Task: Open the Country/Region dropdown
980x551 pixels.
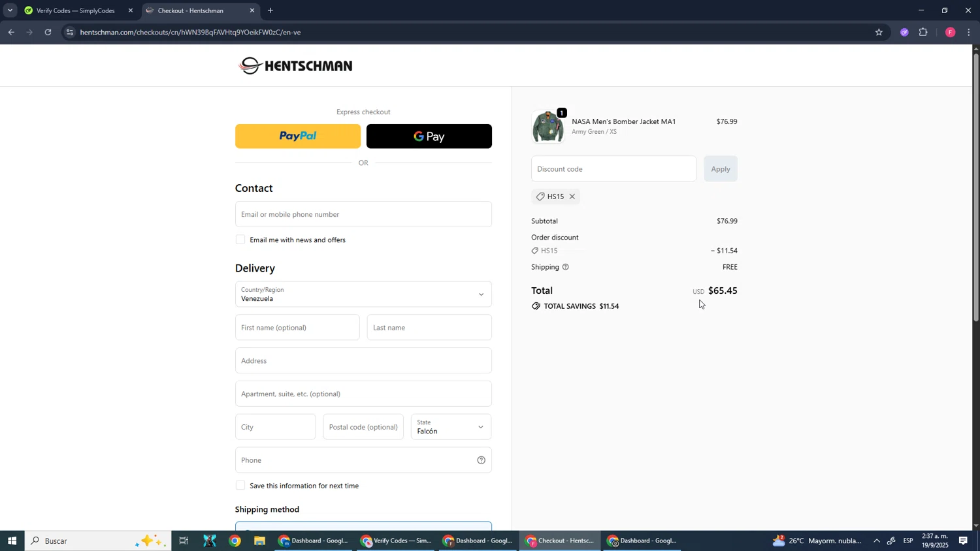Action: (363, 294)
